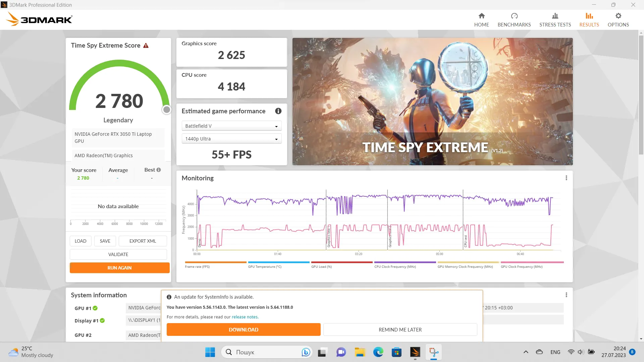644x362 pixels.
Task: Open the volume control icon
Action: click(x=581, y=352)
